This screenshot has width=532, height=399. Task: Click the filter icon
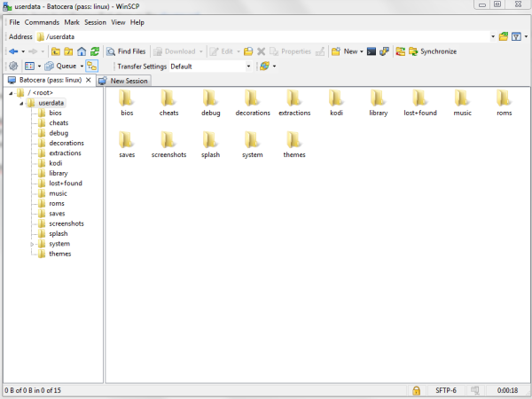[x=516, y=36]
